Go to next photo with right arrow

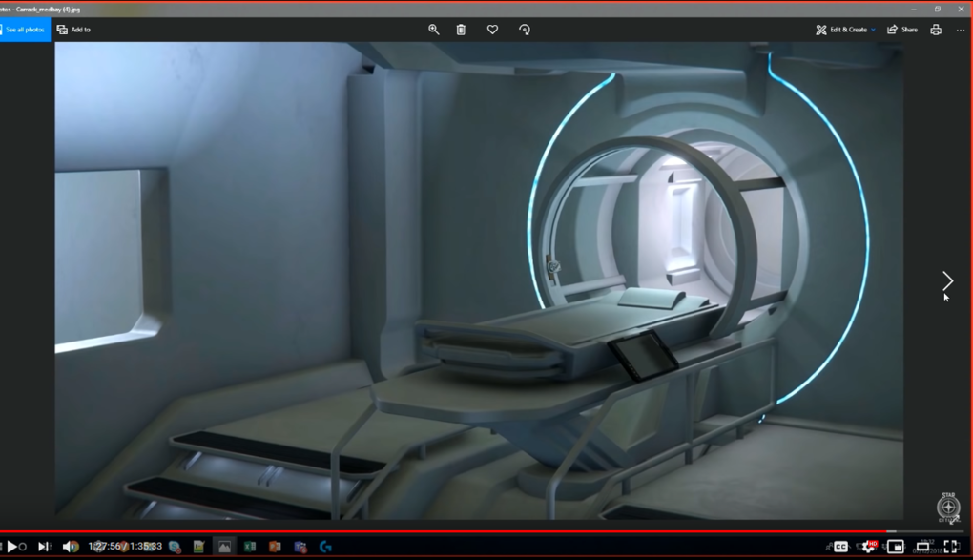click(x=947, y=280)
